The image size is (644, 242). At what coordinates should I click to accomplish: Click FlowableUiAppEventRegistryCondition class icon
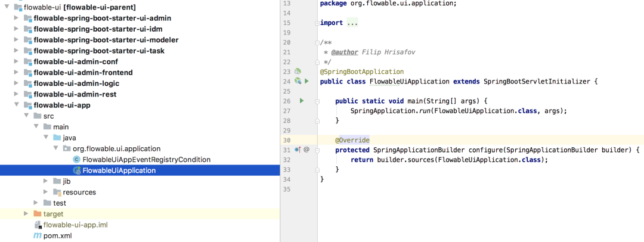[76, 159]
